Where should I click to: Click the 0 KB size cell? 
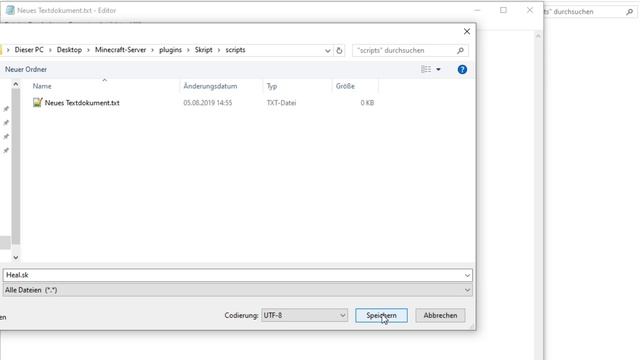(367, 103)
